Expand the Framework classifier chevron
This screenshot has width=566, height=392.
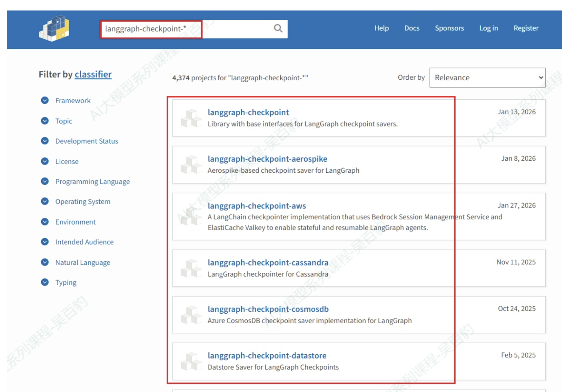click(x=45, y=100)
